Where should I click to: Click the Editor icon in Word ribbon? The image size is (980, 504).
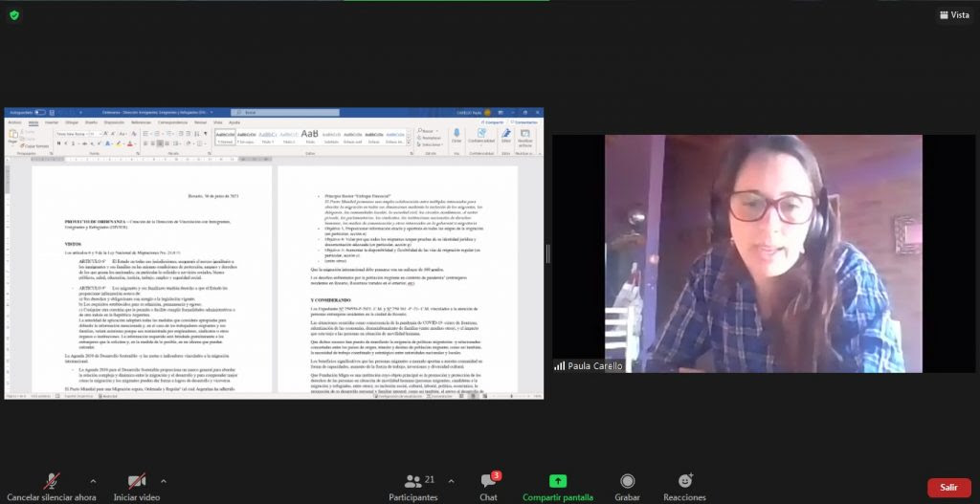tap(504, 137)
